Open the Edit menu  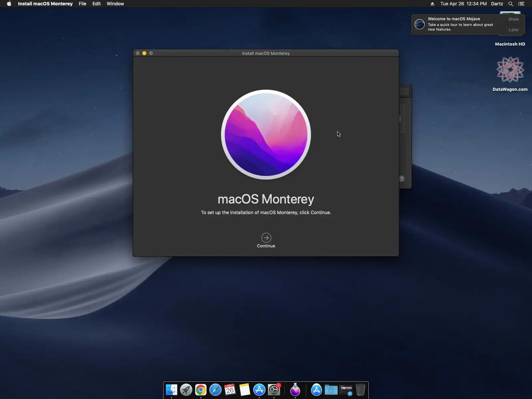click(x=96, y=4)
